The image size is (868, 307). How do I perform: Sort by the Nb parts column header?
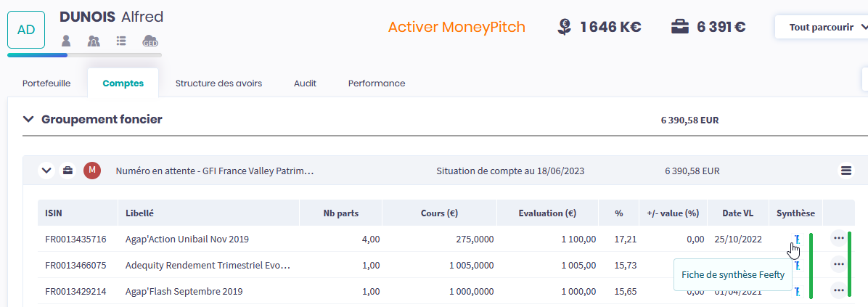tap(341, 213)
